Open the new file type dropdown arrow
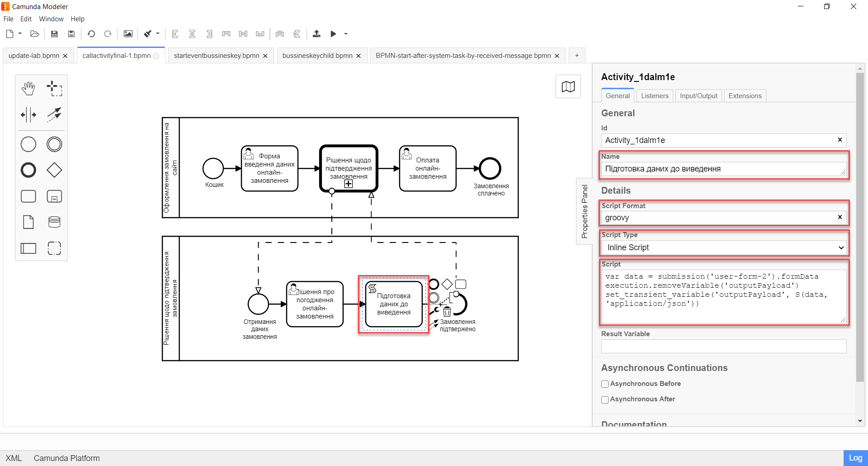 coord(20,34)
